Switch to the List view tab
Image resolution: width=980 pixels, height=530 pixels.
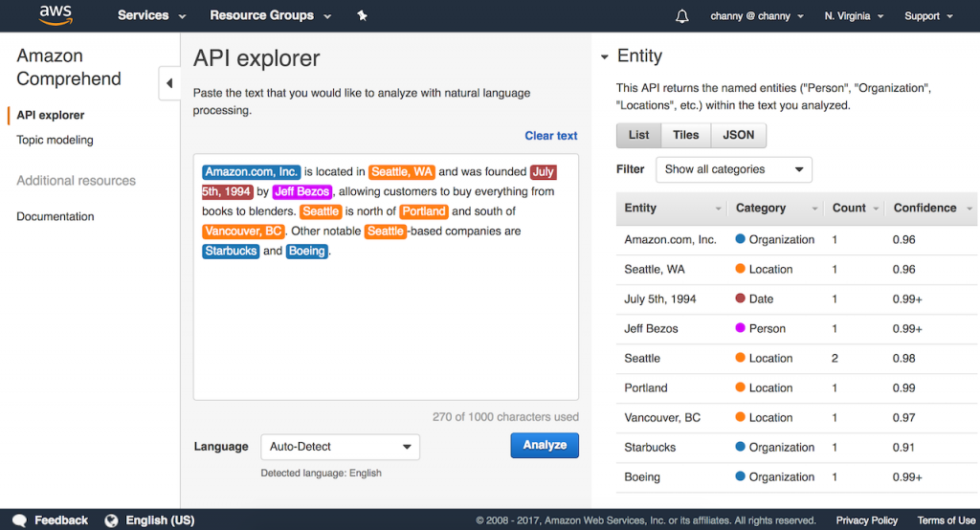(x=638, y=135)
